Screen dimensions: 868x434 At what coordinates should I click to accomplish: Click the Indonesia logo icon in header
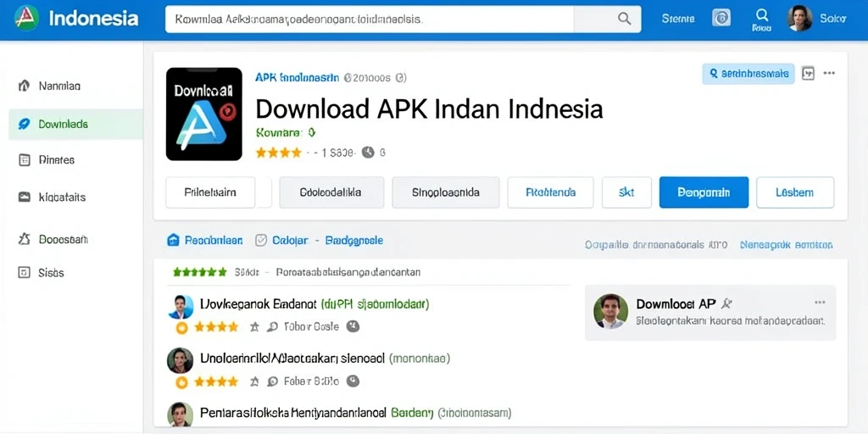point(26,19)
